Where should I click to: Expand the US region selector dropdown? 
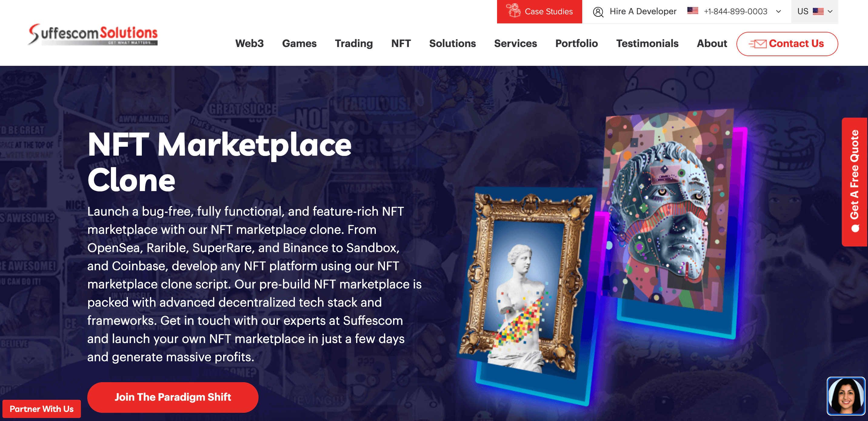point(815,11)
